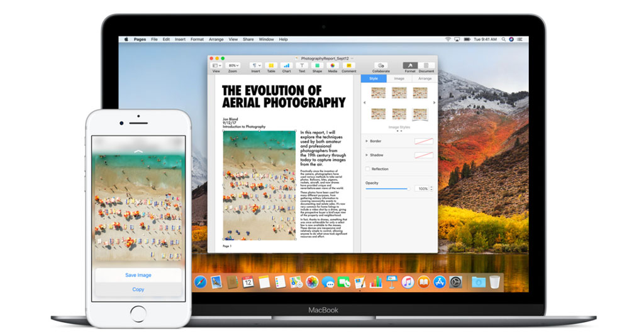Open the App Store from the Dock
Viewport: 644px width, 336px height.
coord(440,282)
